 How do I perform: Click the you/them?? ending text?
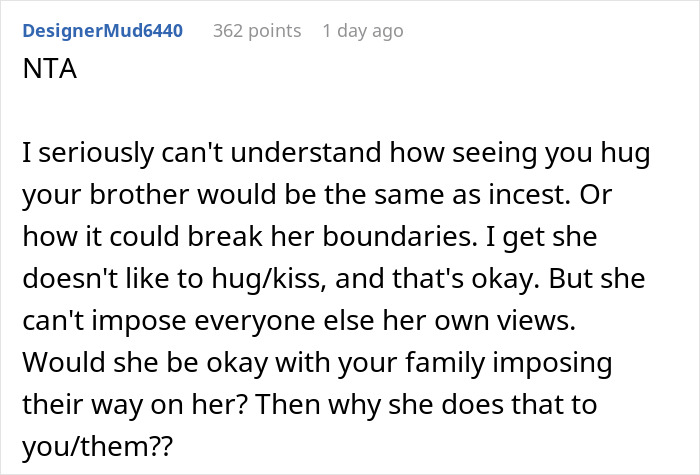[97, 446]
